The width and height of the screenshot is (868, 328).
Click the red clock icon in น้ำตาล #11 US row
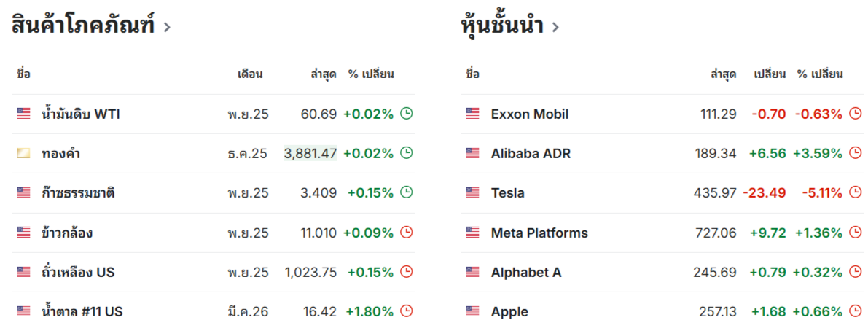pos(407,311)
